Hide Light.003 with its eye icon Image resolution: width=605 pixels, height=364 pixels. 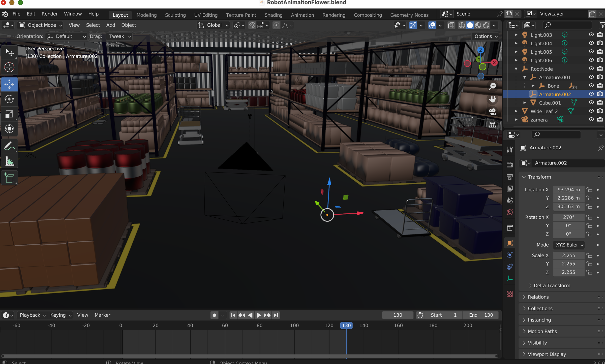pos(591,35)
